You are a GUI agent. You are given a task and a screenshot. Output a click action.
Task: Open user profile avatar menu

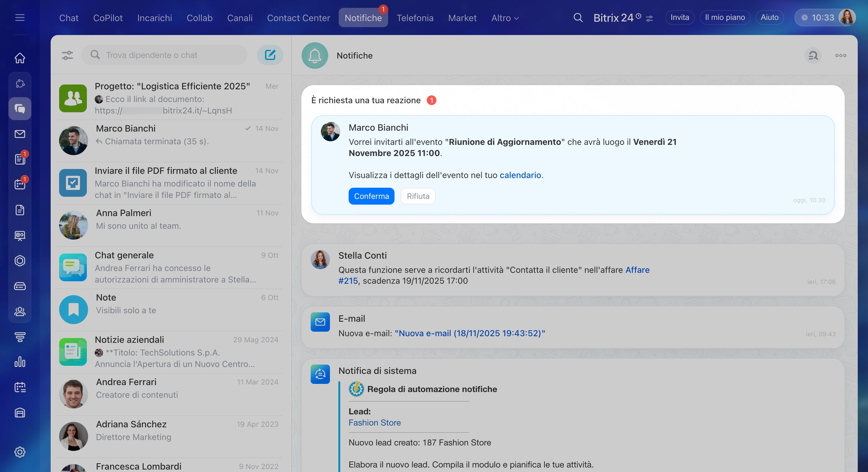847,18
